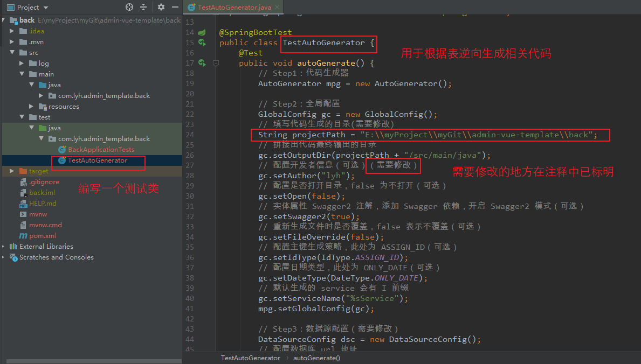Click line number 24 in gutter
The image size is (641, 364).
click(x=190, y=135)
